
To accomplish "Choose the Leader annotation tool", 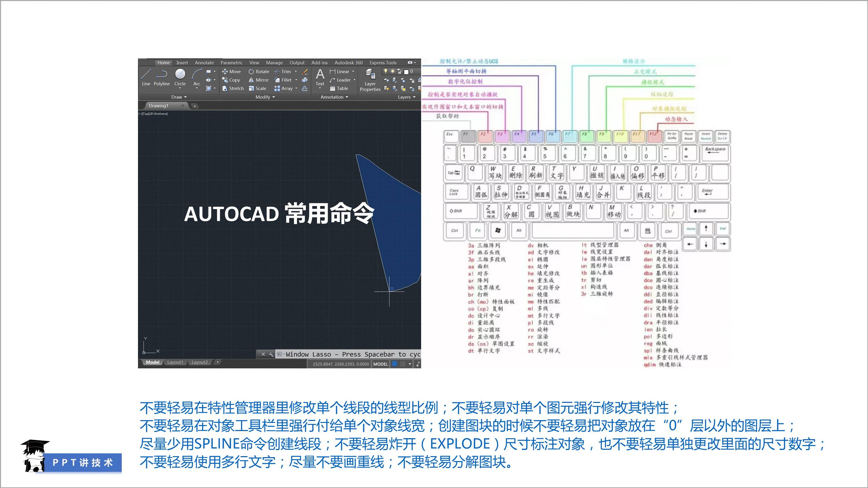I will (340, 80).
